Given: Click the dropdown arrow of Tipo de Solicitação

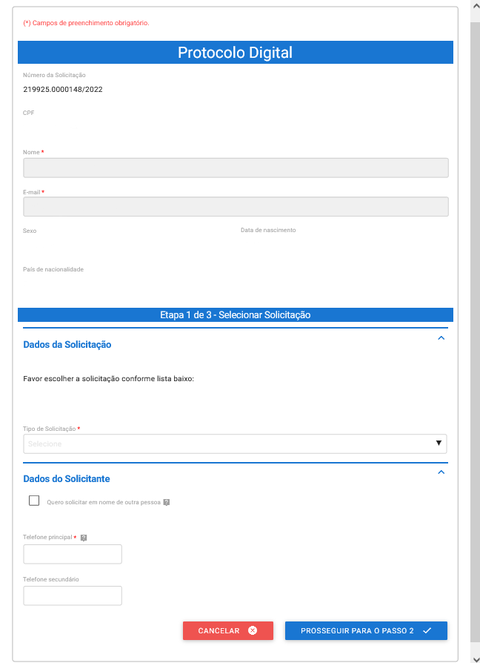Looking at the screenshot, I should pos(439,443).
